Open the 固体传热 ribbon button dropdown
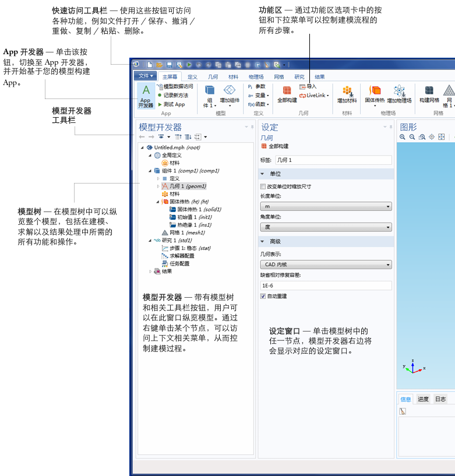 click(375, 105)
